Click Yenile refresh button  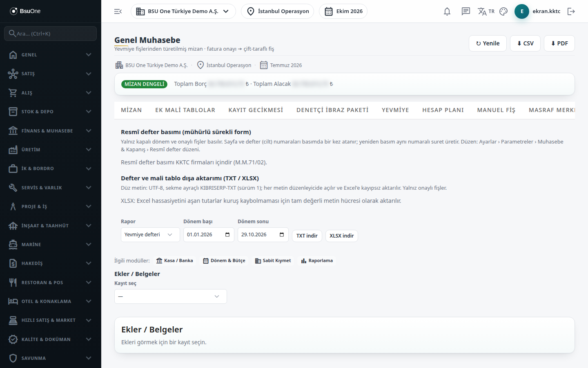488,43
